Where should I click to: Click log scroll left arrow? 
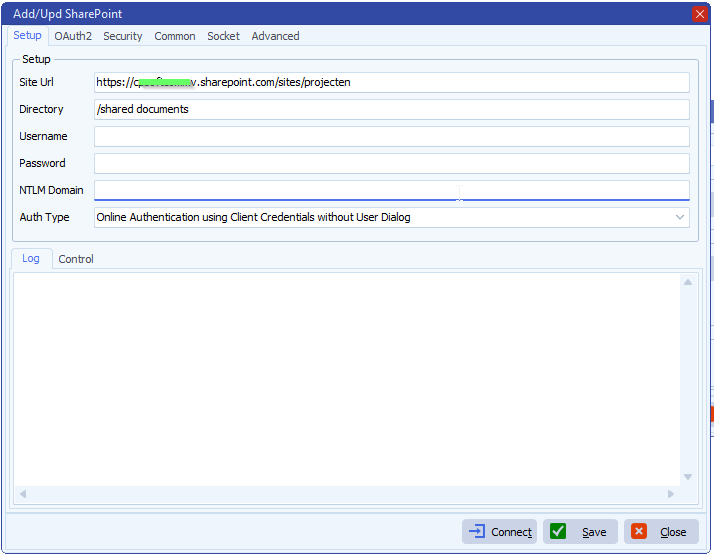click(x=23, y=494)
